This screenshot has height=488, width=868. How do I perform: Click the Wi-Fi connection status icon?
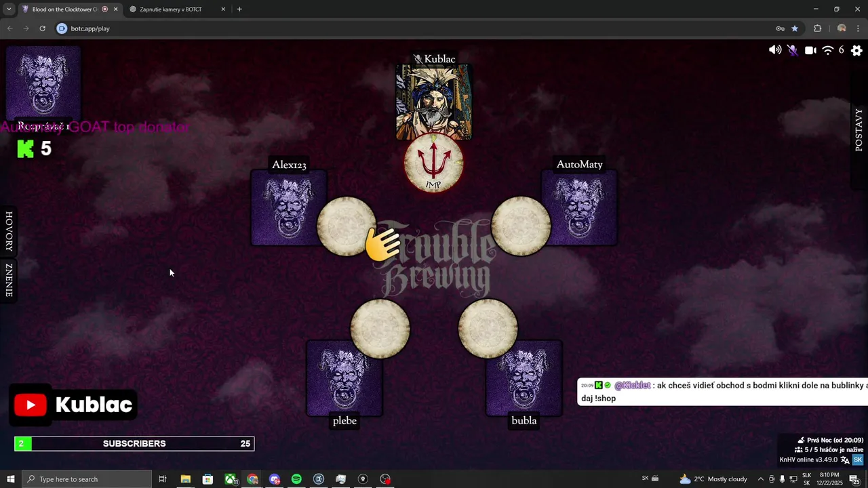[828, 50]
